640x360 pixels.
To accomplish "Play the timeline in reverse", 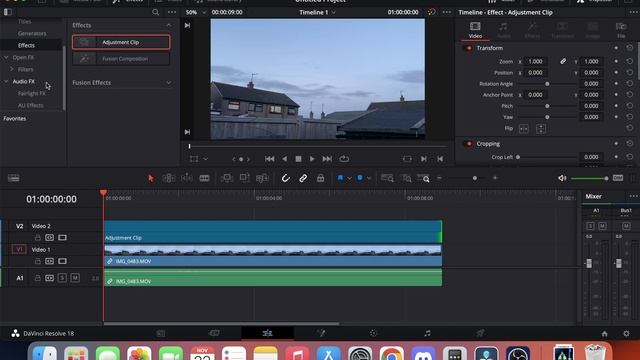I will [284, 159].
